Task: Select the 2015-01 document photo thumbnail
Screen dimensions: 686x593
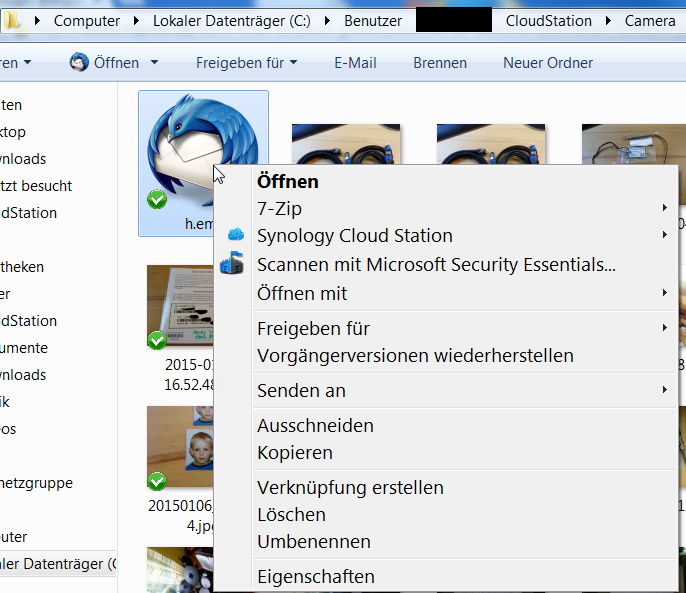Action: coord(180,305)
